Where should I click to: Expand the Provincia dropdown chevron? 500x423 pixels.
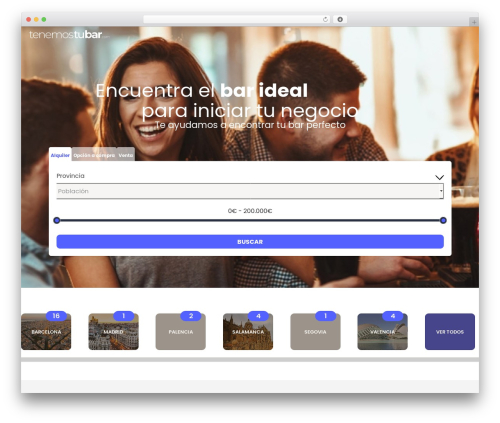pyautogui.click(x=439, y=177)
